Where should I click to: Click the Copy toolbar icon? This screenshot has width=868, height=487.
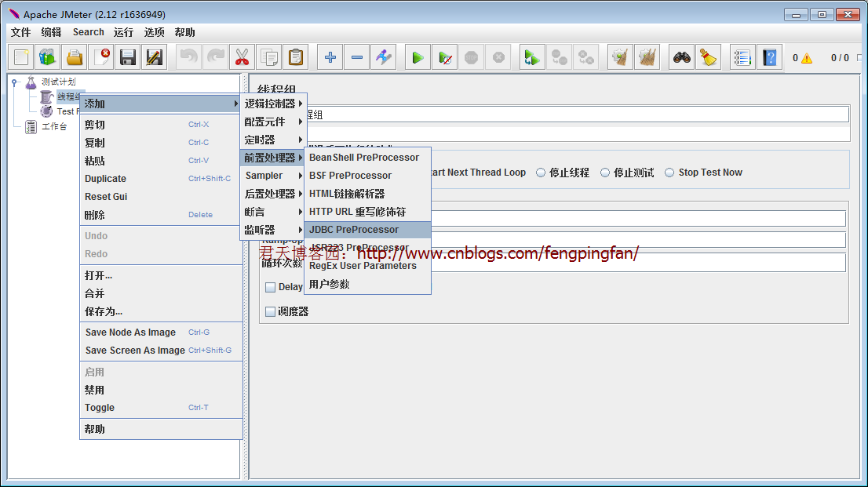coord(269,57)
